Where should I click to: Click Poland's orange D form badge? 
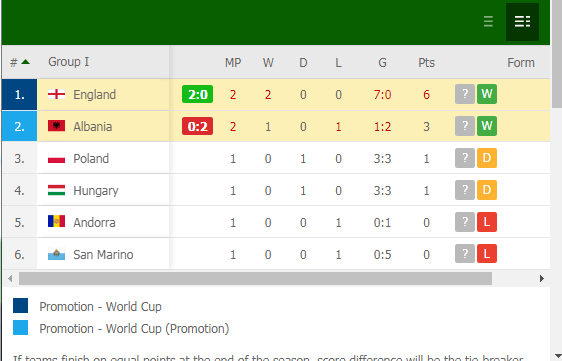click(487, 158)
